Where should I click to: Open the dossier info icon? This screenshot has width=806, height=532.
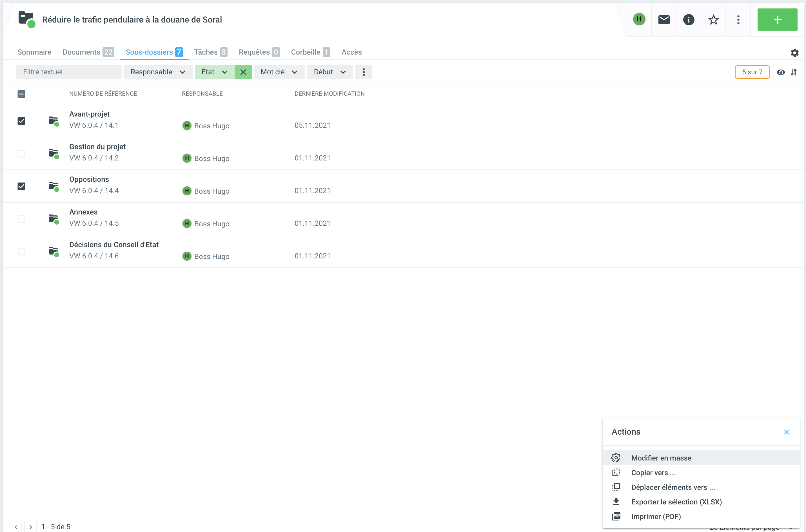688,20
